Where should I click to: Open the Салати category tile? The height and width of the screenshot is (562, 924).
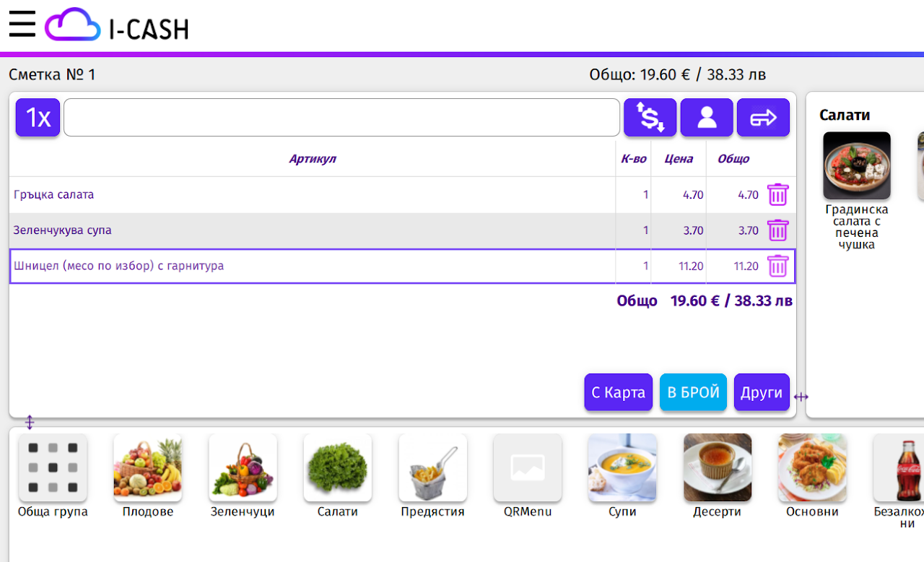pyautogui.click(x=338, y=476)
